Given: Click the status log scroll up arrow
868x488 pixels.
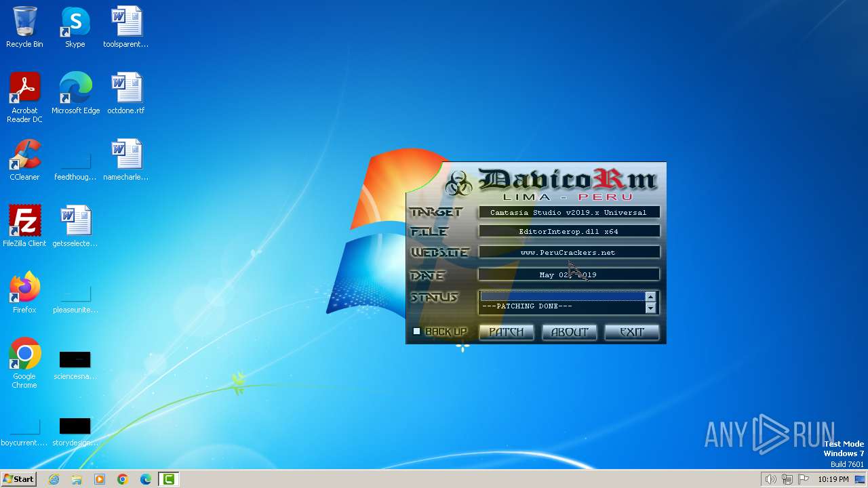Looking at the screenshot, I should point(651,297).
